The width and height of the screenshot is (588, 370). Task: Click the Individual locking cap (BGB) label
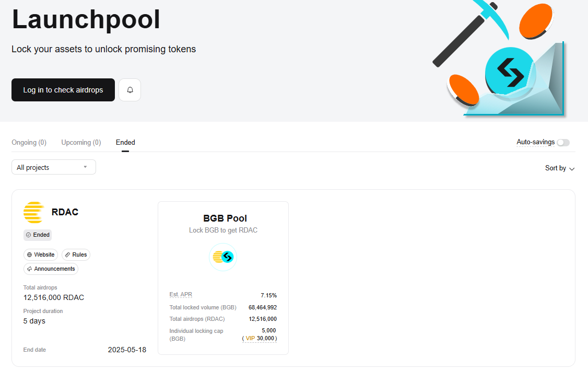196,335
